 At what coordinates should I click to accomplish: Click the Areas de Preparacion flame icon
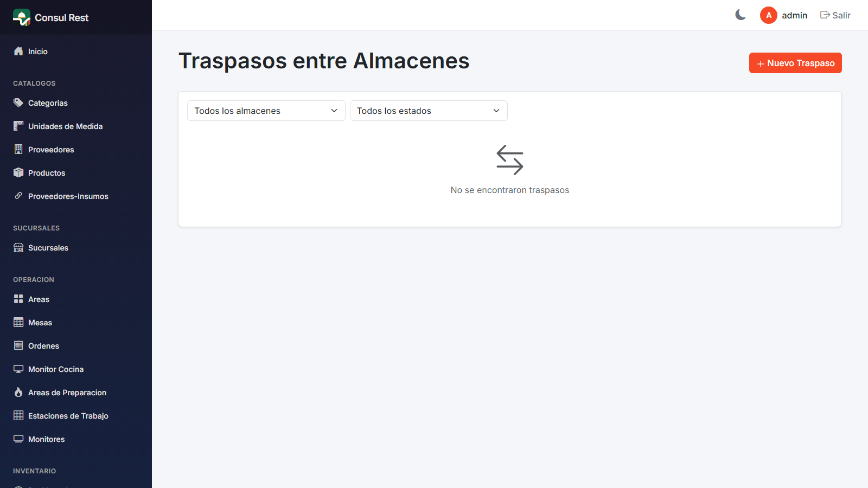[x=18, y=393]
